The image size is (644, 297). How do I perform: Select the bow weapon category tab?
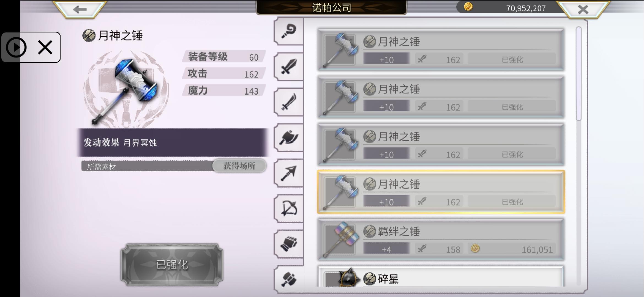(289, 208)
